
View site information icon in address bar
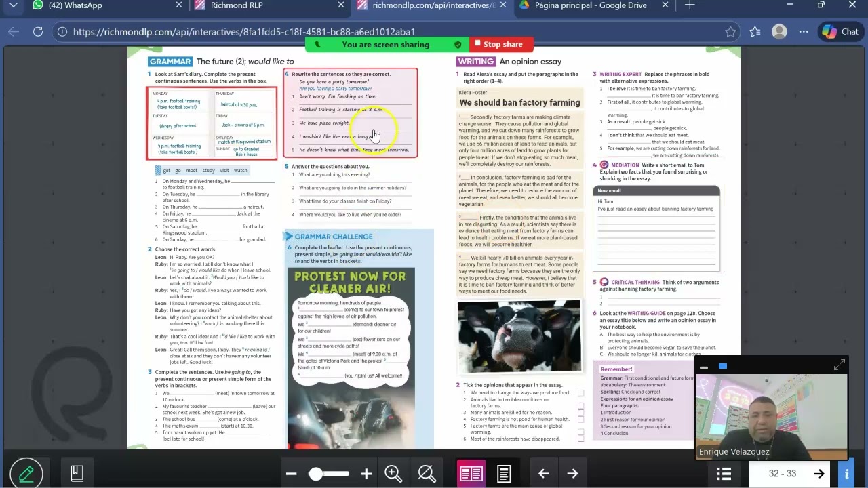click(62, 31)
